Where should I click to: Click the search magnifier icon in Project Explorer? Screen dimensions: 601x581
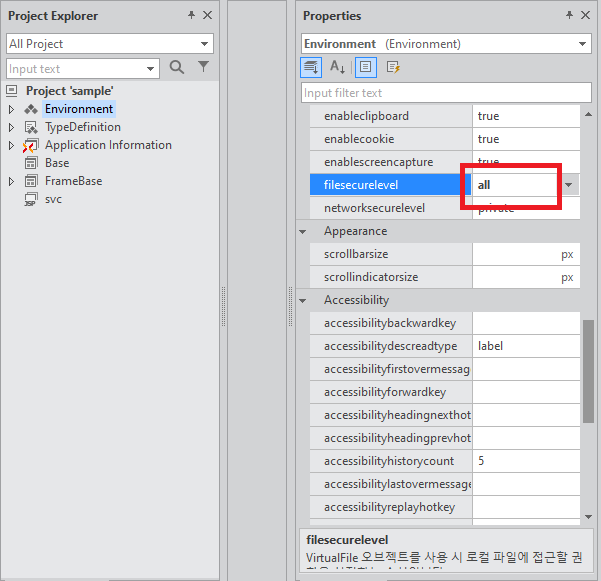tap(177, 68)
